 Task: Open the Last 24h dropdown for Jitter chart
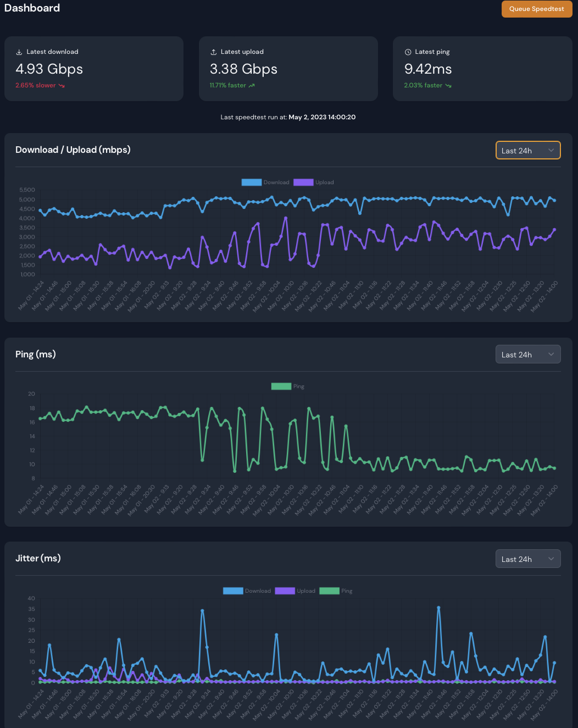(528, 559)
